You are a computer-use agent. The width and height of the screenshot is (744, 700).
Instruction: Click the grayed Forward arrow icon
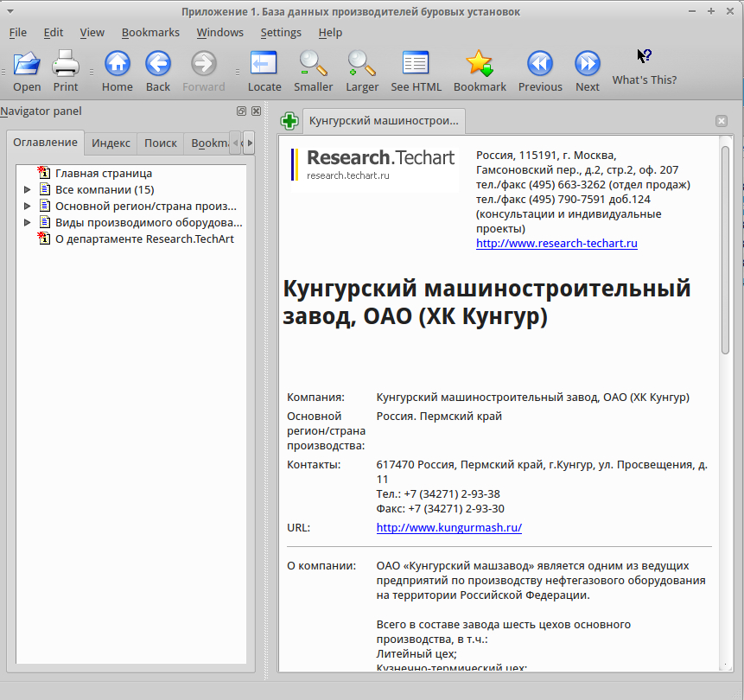(x=204, y=71)
